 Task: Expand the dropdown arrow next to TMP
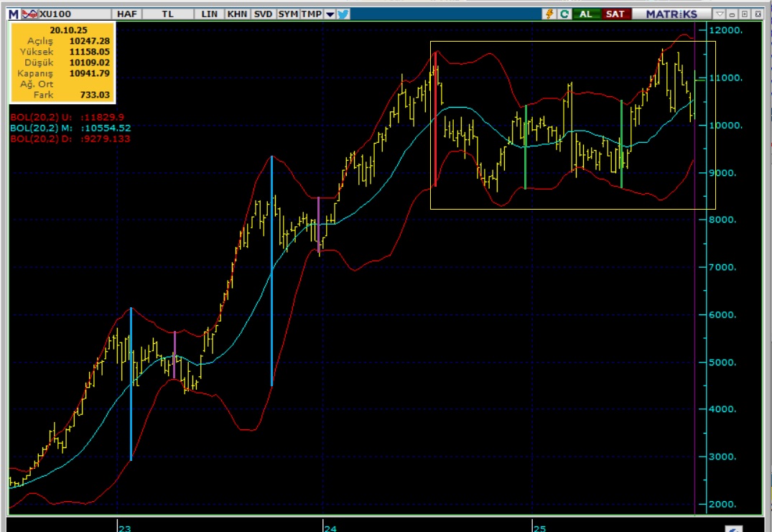click(330, 14)
